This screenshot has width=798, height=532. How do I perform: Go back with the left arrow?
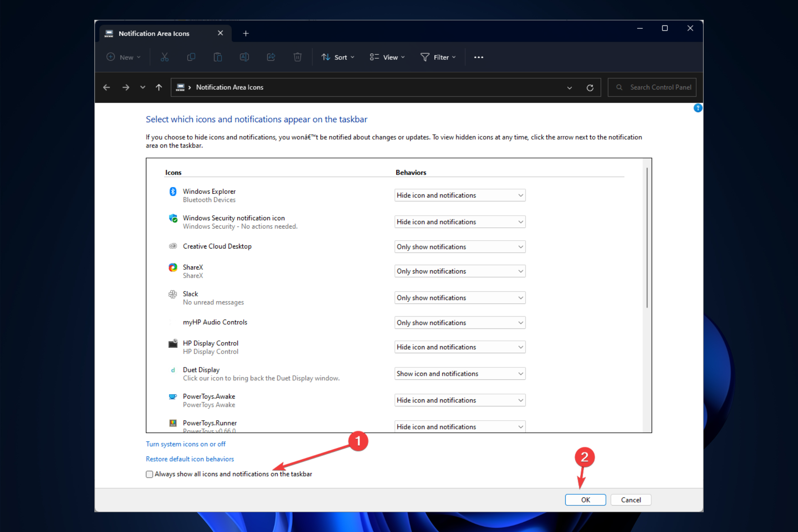(x=106, y=87)
